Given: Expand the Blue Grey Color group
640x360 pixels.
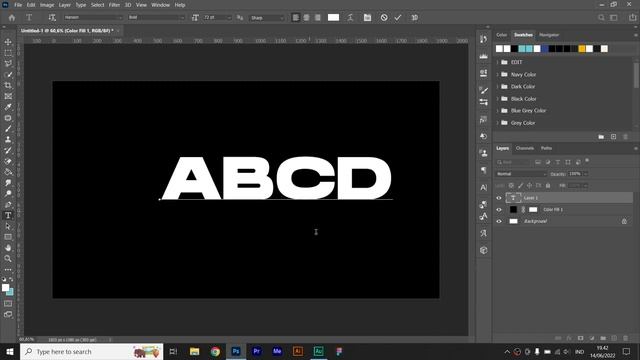Looking at the screenshot, I should click(x=498, y=111).
